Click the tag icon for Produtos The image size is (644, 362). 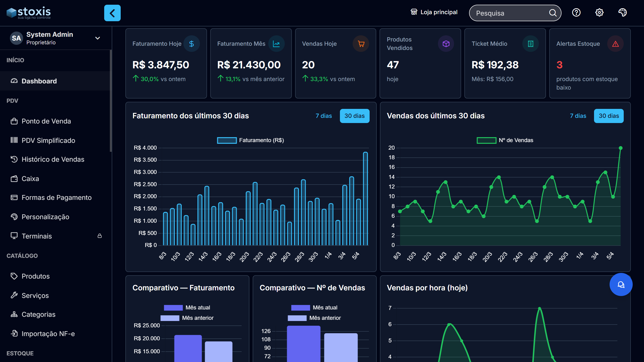(x=14, y=276)
